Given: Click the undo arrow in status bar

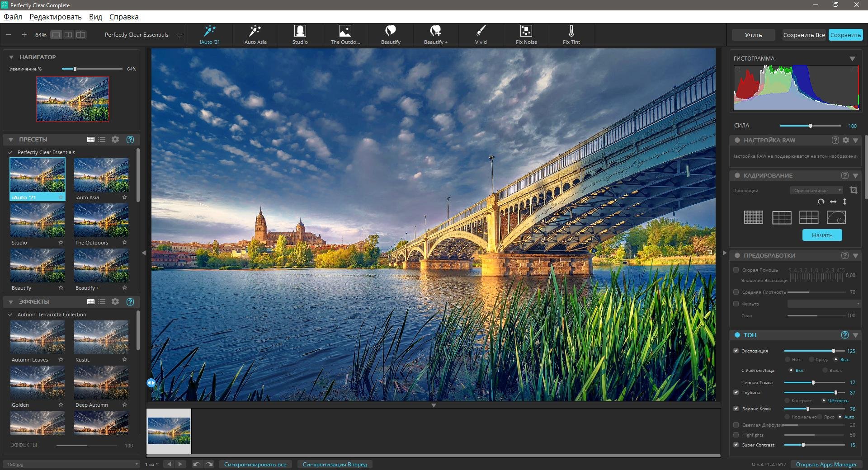Looking at the screenshot, I should coord(197,464).
